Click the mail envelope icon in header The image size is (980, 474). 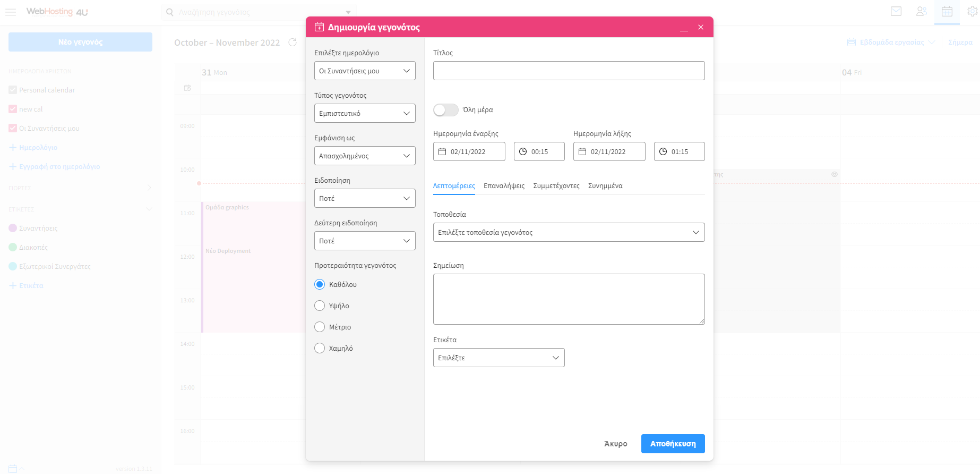point(896,11)
